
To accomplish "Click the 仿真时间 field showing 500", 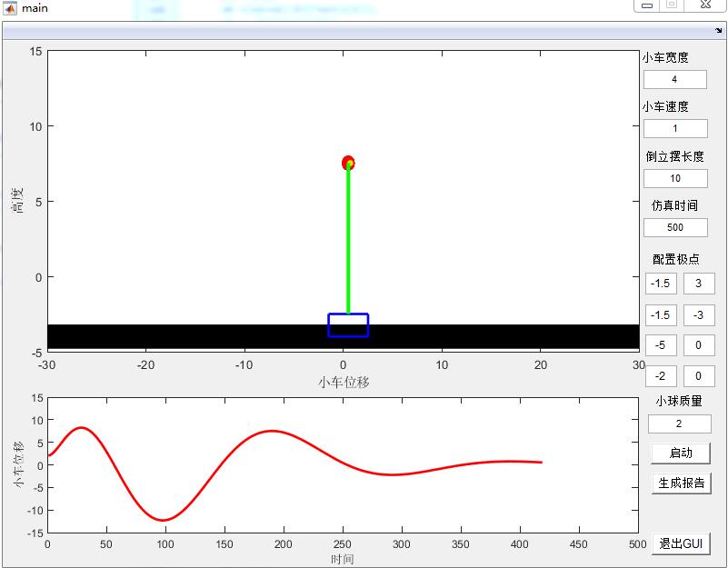I will tap(675, 227).
